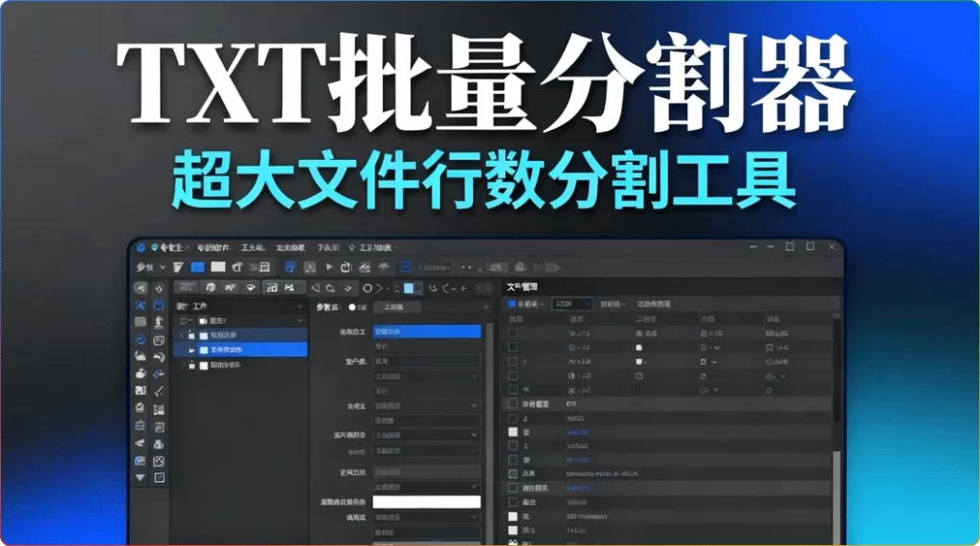The image size is (980, 546).
Task: Click the square-with-diagonal icon at sidebar bottom
Action: (x=159, y=478)
